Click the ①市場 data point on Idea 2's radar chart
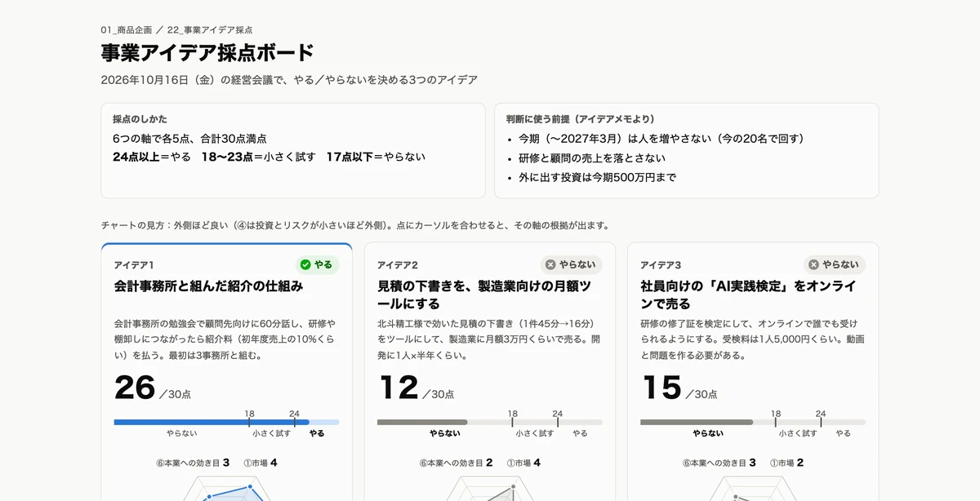Screen dimensions: 980x501 click(x=513, y=488)
